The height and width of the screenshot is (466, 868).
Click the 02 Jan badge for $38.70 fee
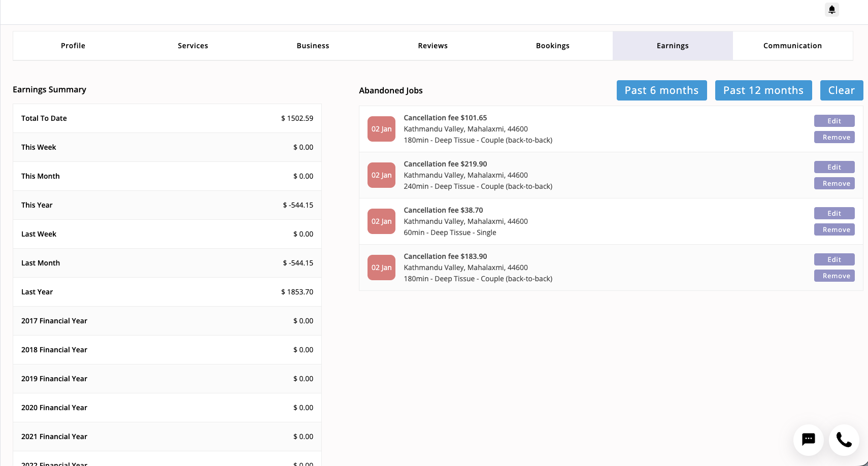pos(381,221)
